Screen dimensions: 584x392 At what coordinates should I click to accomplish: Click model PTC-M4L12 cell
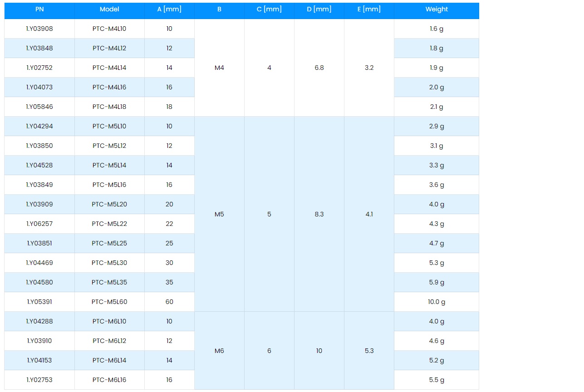pyautogui.click(x=109, y=49)
